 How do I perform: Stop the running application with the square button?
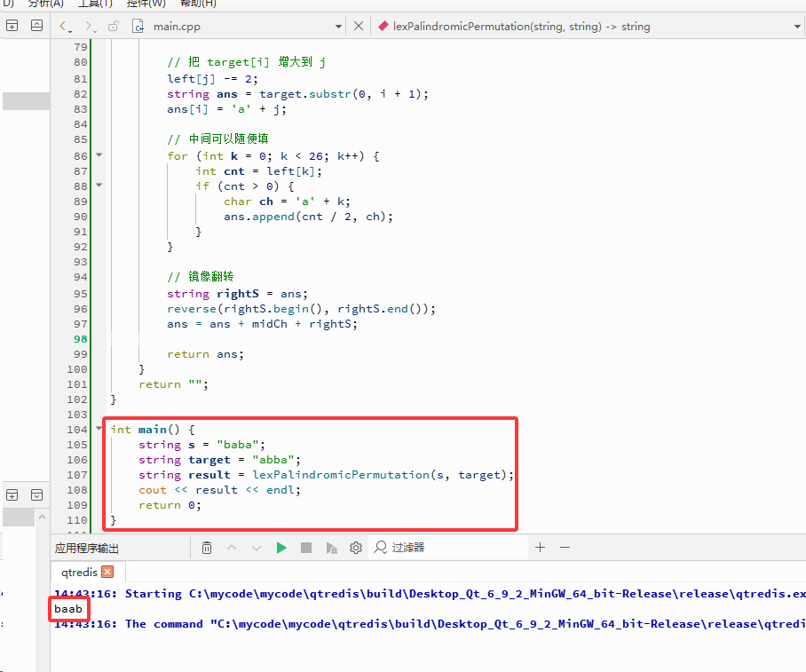pos(306,548)
